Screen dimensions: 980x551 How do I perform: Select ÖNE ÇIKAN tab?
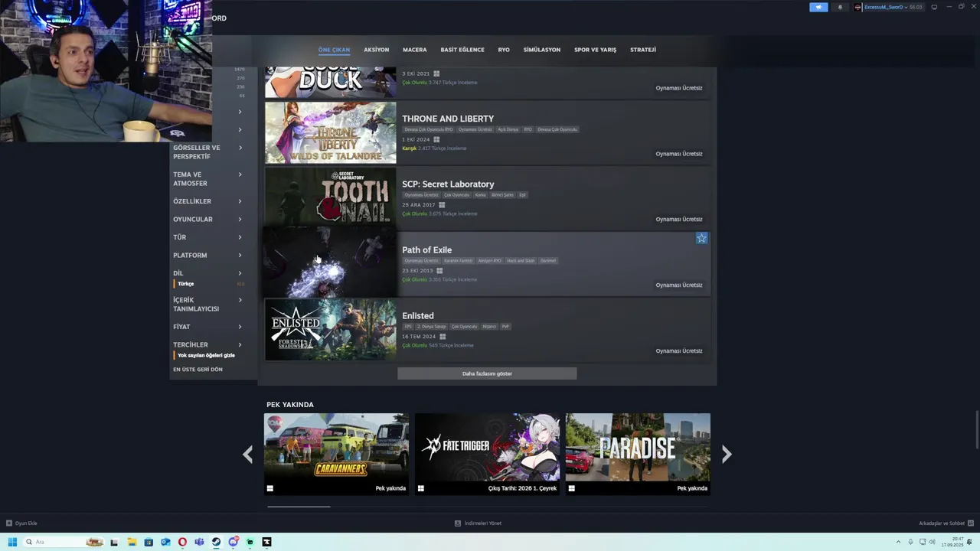(334, 50)
